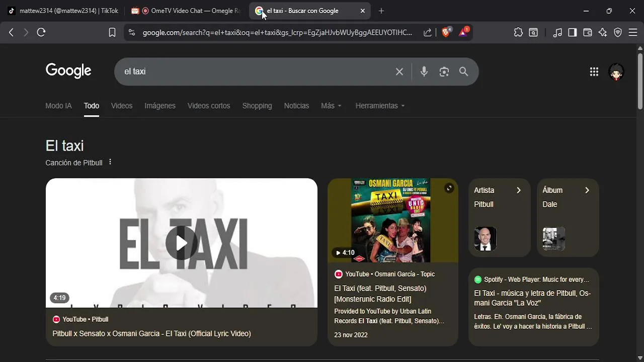Viewport: 644px width, 362px height.
Task: Click the Osmani Garcia Taxi thumbnail
Action: point(393,220)
